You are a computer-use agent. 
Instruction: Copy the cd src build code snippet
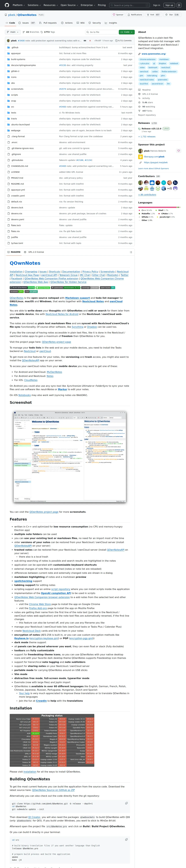point(127,839)
